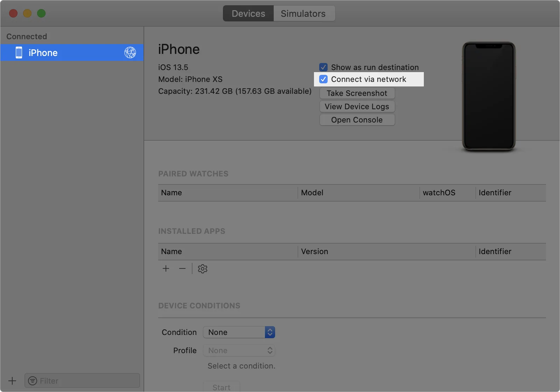560x392 pixels.
Task: Minimize the window with the yellow button
Action: click(27, 13)
